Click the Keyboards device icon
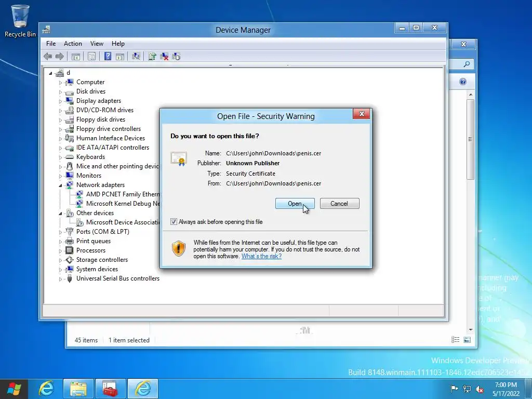Screen dimensions: 532x399 70,157
